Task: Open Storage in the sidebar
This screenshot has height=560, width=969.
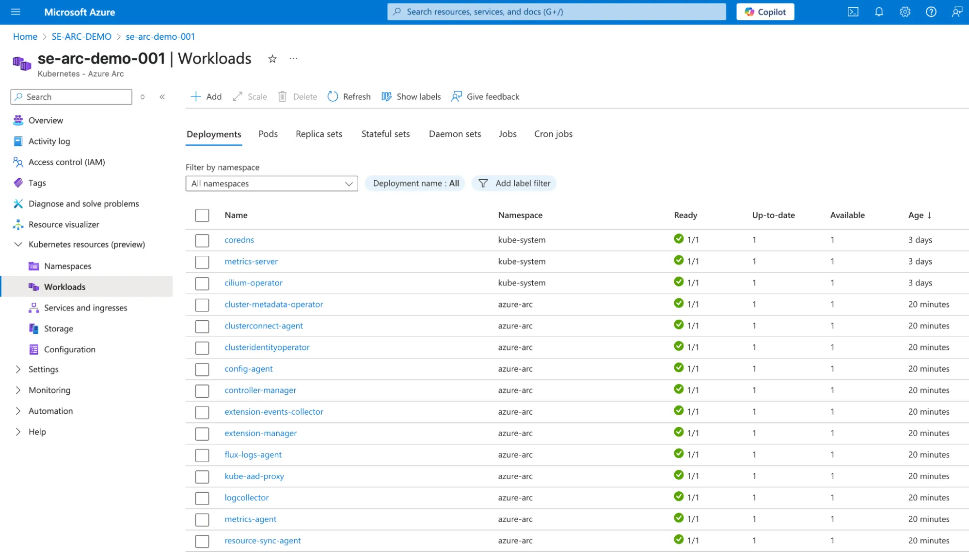Action: pos(58,328)
